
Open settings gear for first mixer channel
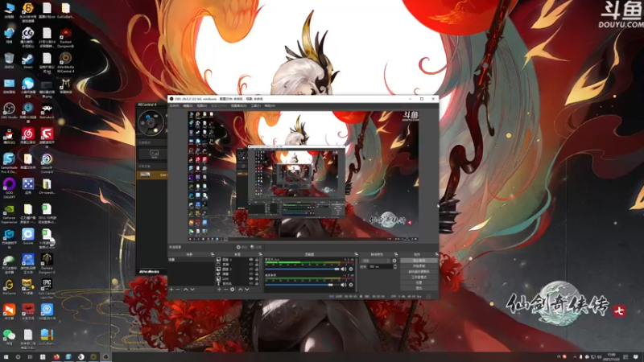[x=351, y=269]
